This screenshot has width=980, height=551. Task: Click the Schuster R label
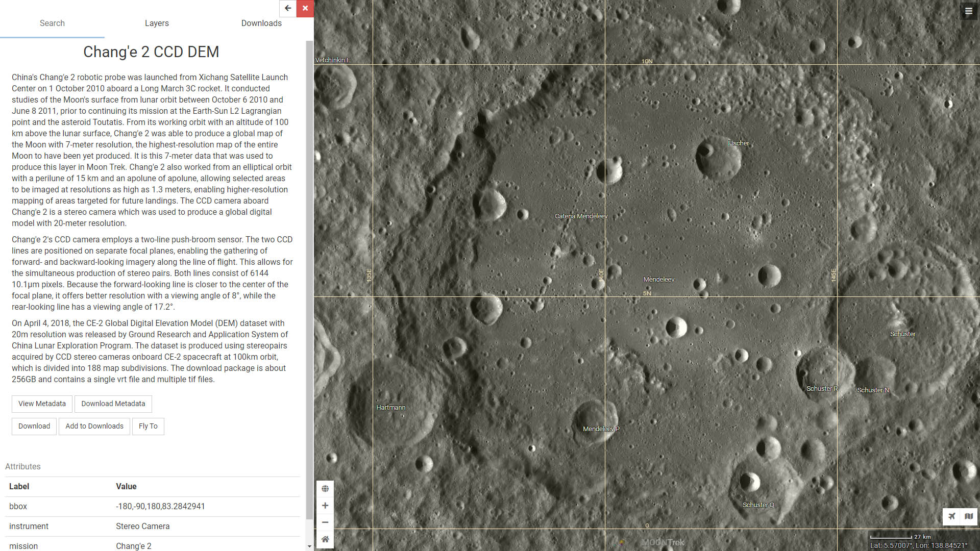[822, 389]
